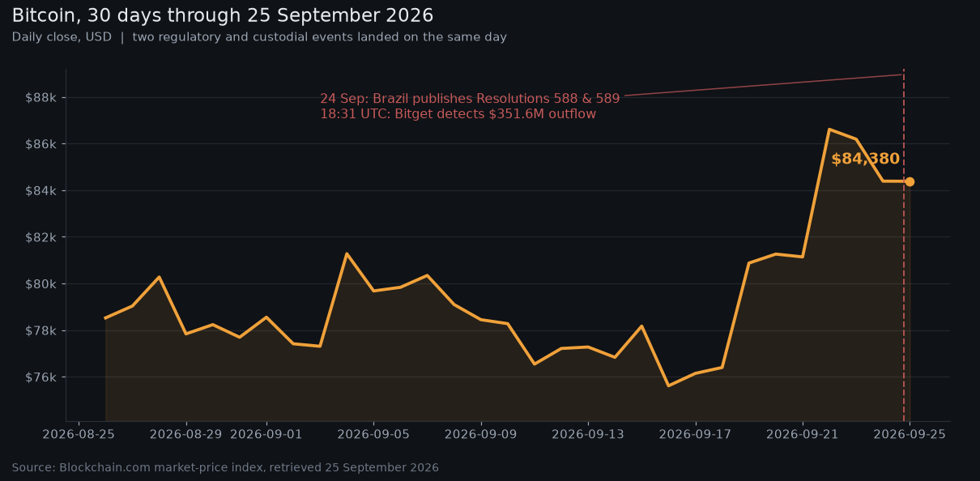Click the '$84,380' latest price label
The width and height of the screenshot is (980, 481).
[x=865, y=160]
